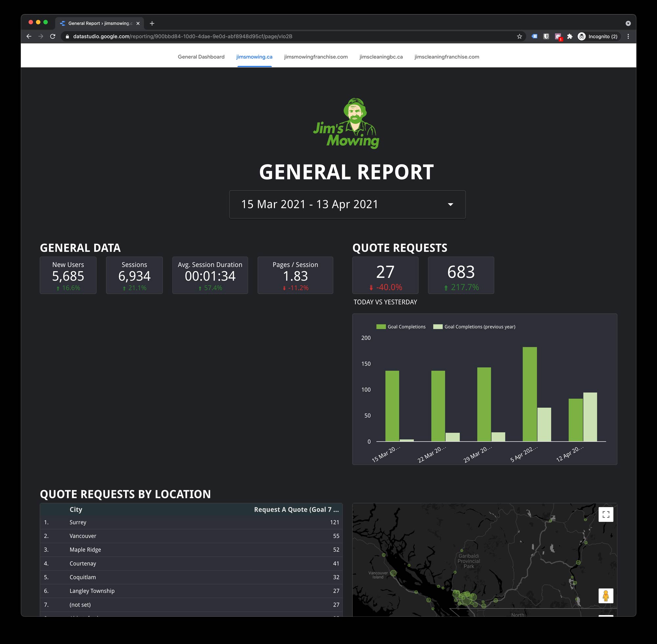The image size is (657, 644).
Task: Click the shield extension icon
Action: [546, 36]
